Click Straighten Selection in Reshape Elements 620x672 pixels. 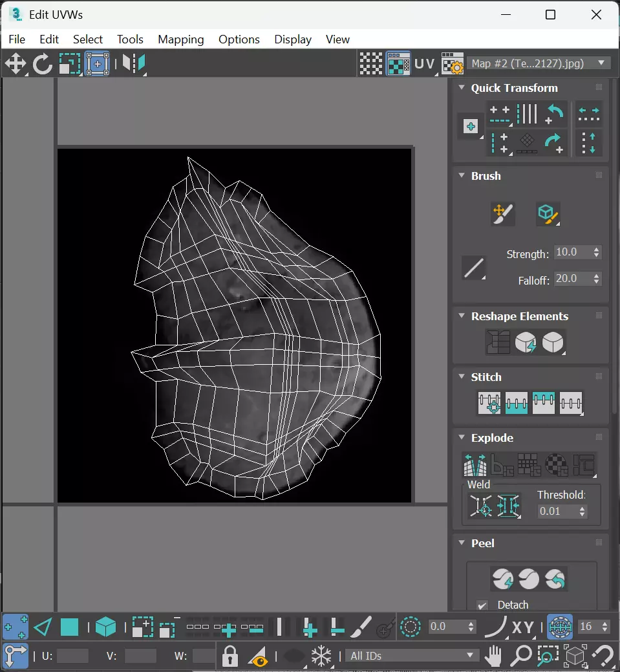[x=498, y=342]
